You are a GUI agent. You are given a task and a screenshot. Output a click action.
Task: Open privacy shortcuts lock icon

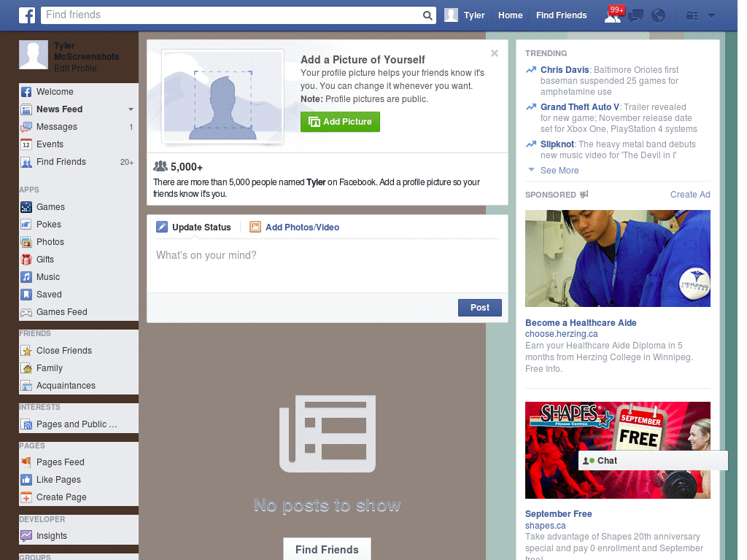(x=692, y=16)
